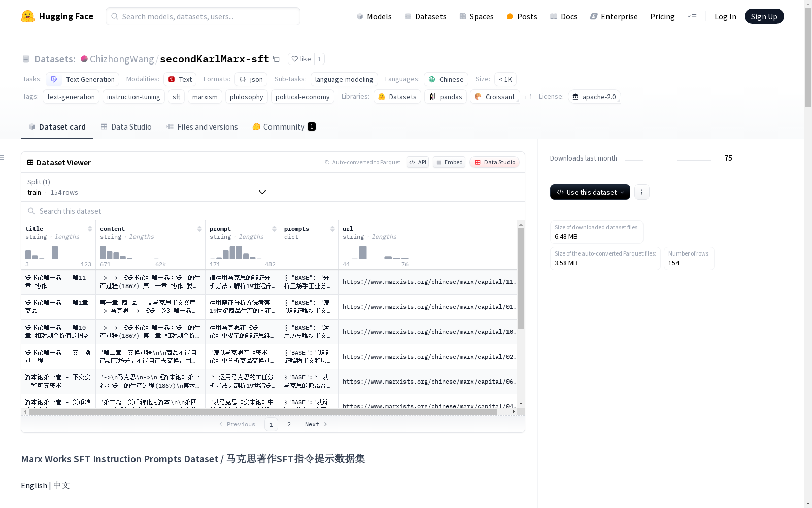Click the Log In link

click(725, 16)
